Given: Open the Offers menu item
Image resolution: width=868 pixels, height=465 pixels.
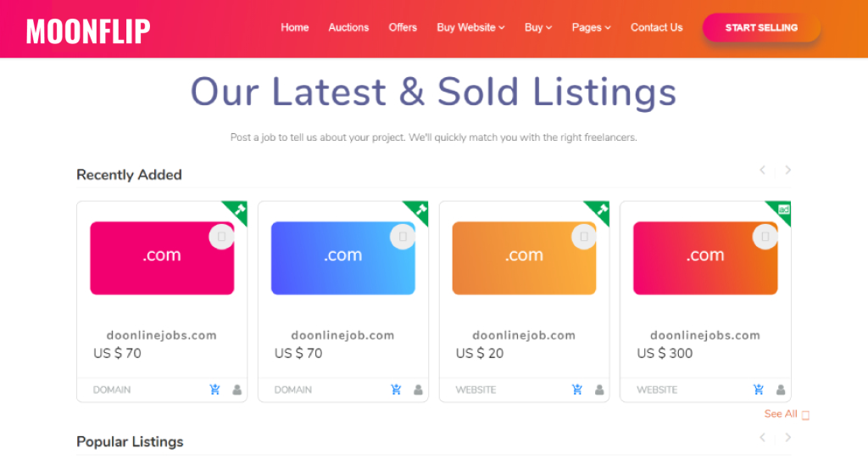Looking at the screenshot, I should pos(403,28).
